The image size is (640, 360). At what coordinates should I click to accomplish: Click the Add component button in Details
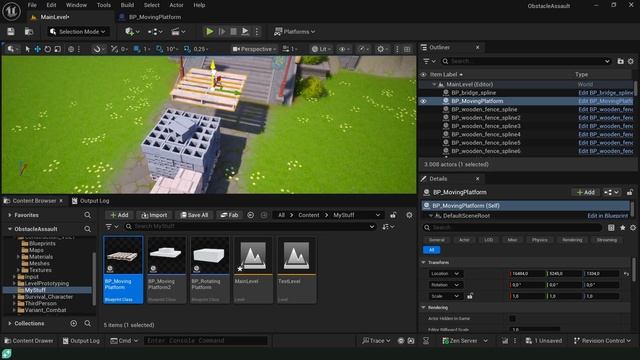585,192
